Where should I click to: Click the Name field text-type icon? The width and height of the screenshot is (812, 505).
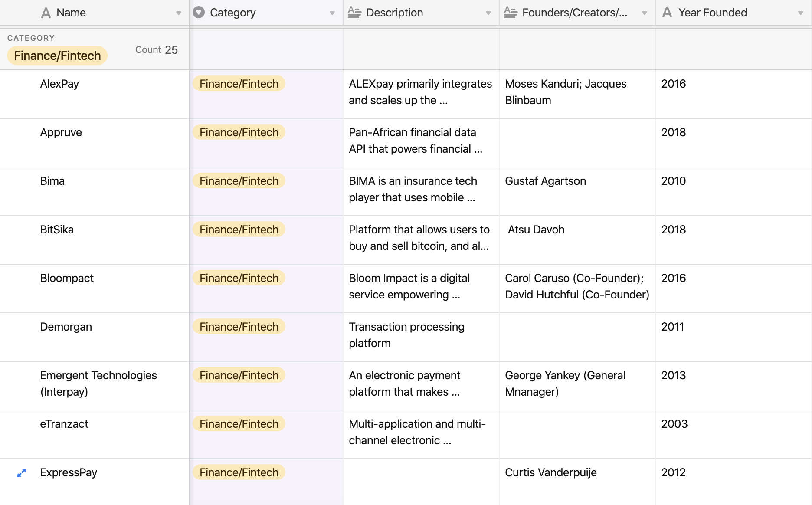(46, 13)
